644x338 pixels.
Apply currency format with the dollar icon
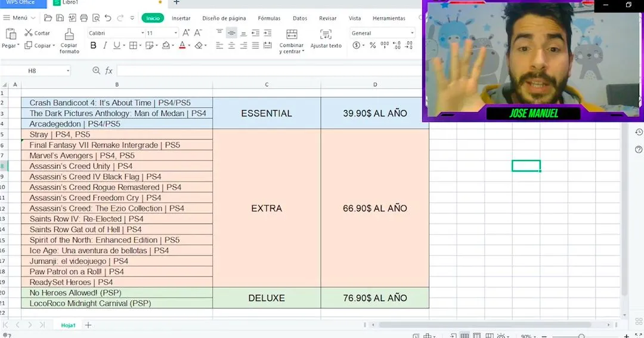tap(356, 45)
